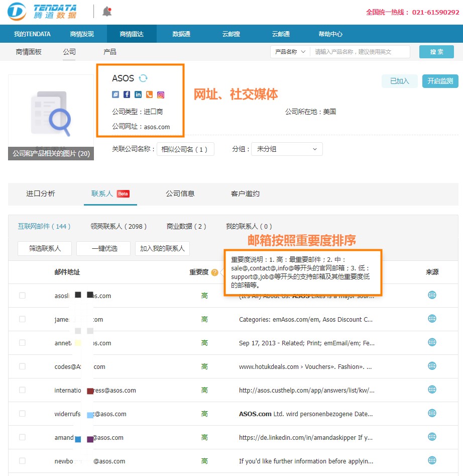Screen dimensions: 463x476
Task: Open the 联系人 Beta tab
Action: pos(110,194)
